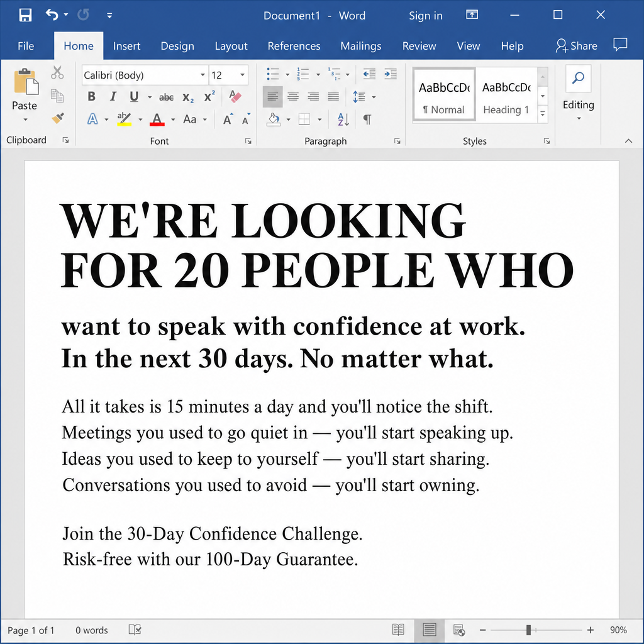
Task: Apply numbered list
Action: [x=303, y=74]
